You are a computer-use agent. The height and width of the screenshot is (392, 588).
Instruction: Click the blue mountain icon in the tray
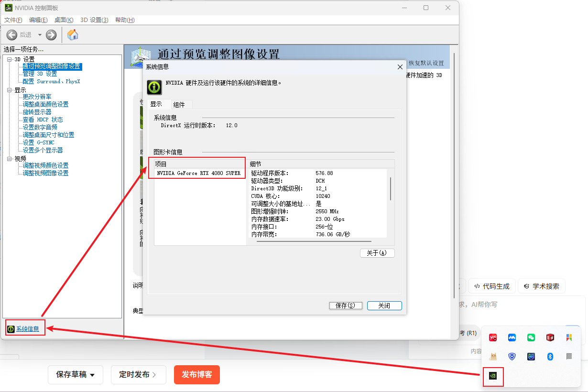click(x=512, y=338)
